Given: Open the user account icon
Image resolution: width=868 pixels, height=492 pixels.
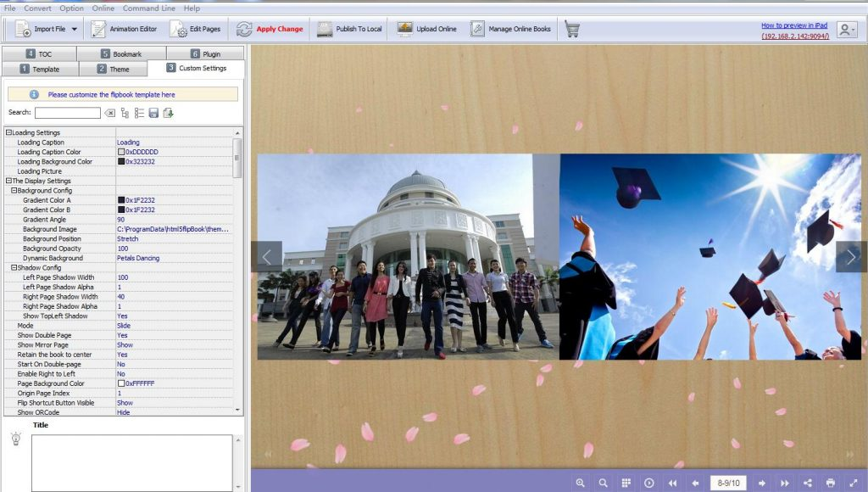Looking at the screenshot, I should (x=846, y=30).
